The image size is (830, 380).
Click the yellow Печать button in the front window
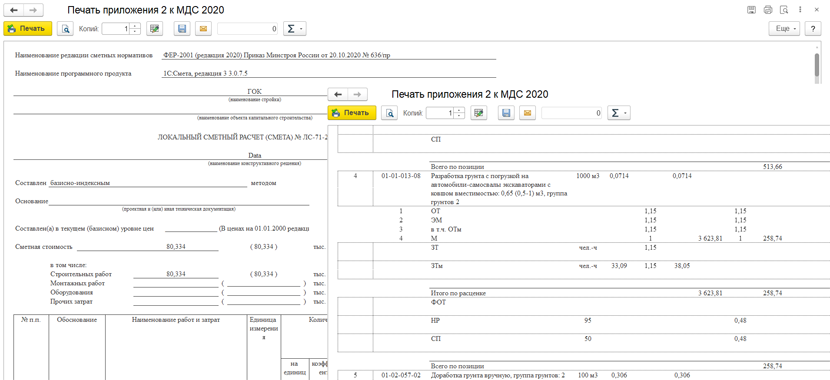click(352, 113)
